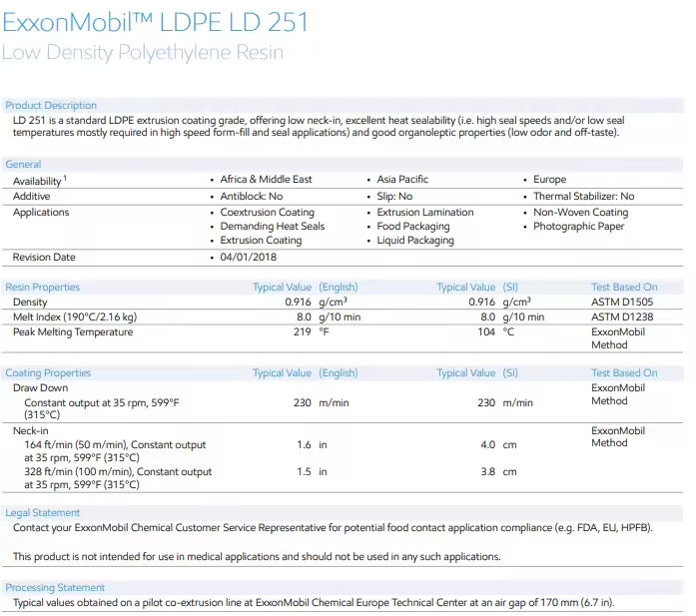
Task: Click the Draw Down property label
Action: [x=41, y=388]
